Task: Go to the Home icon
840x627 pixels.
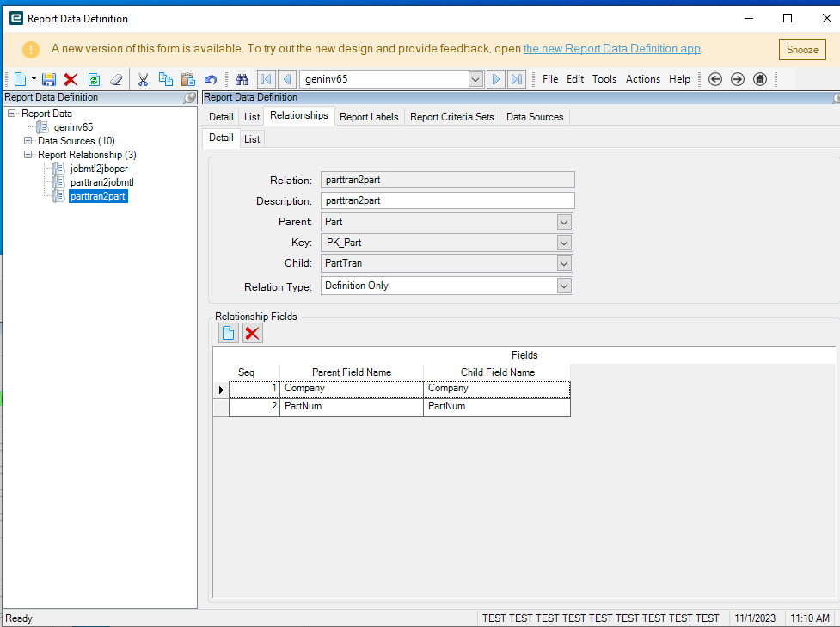Action: (x=760, y=79)
